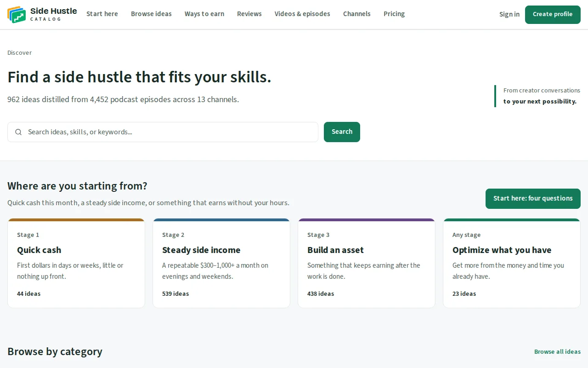Click the 'Any stage' label

[466, 235]
